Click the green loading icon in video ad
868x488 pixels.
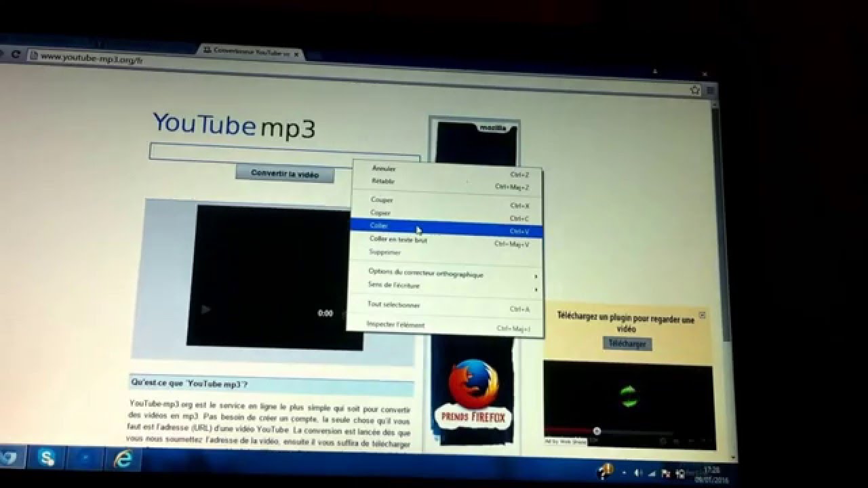(629, 396)
